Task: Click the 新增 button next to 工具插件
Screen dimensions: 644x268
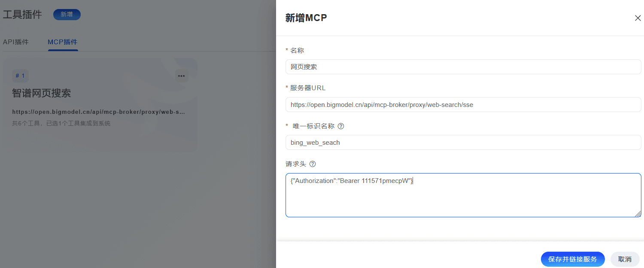Action: 67,14
